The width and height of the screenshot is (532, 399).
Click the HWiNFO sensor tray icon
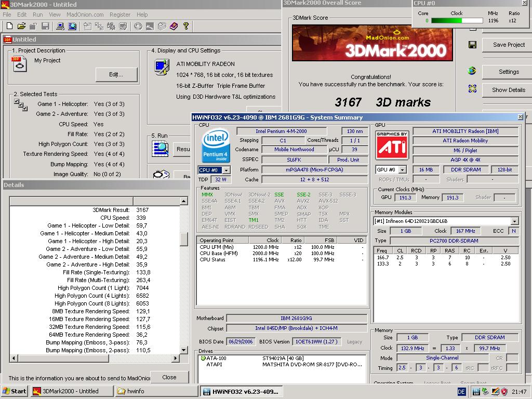pos(476,392)
